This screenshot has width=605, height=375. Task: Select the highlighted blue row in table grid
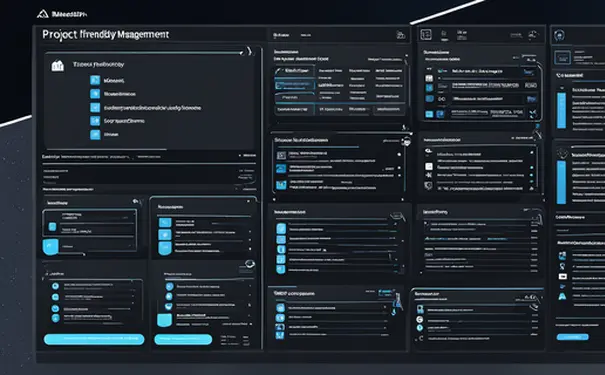point(295,85)
